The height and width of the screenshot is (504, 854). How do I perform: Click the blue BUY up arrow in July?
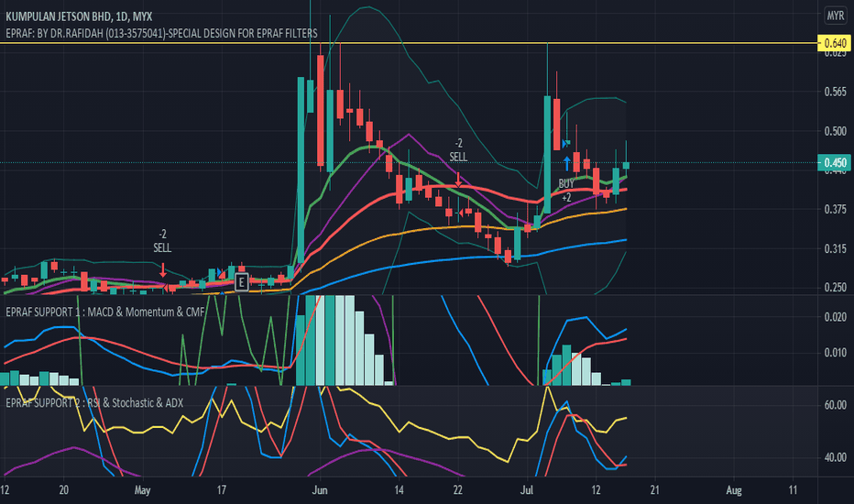coord(567,163)
